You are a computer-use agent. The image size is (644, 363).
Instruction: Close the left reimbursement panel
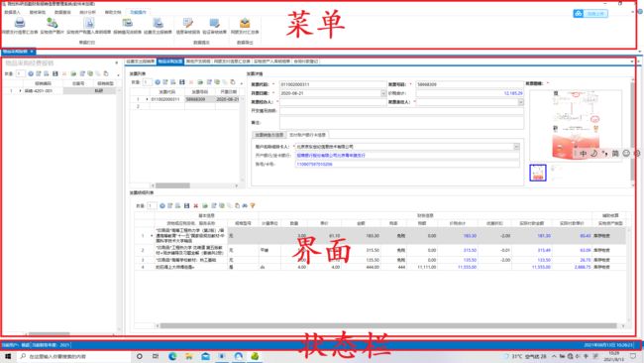point(117,62)
